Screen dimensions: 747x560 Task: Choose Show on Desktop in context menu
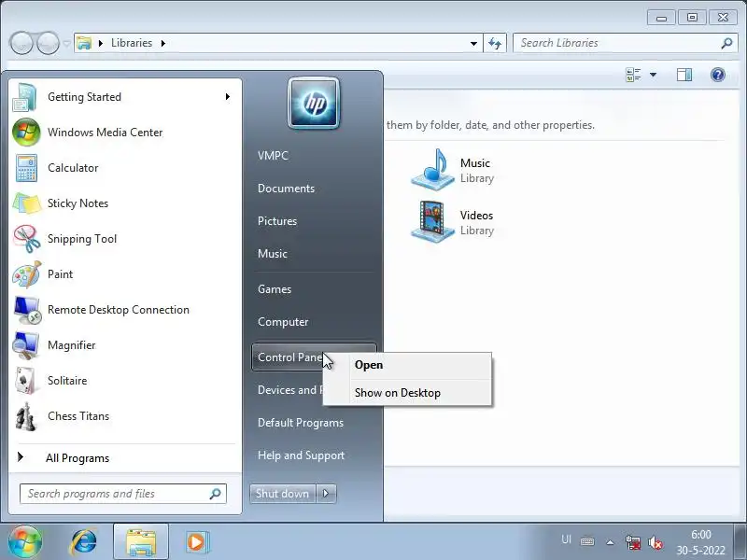pyautogui.click(x=407, y=393)
